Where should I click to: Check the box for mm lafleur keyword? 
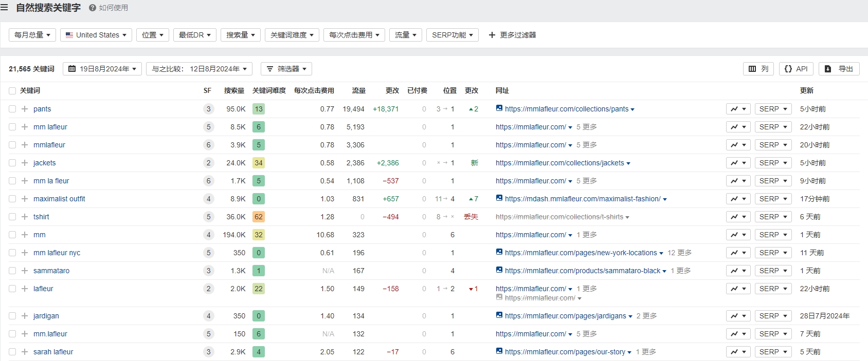tap(12, 127)
